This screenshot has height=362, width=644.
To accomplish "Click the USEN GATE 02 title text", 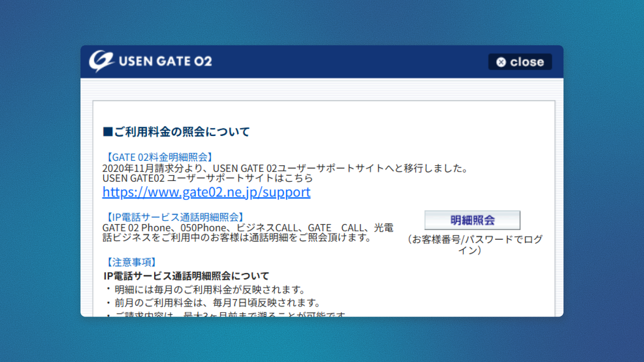I will coord(165,61).
